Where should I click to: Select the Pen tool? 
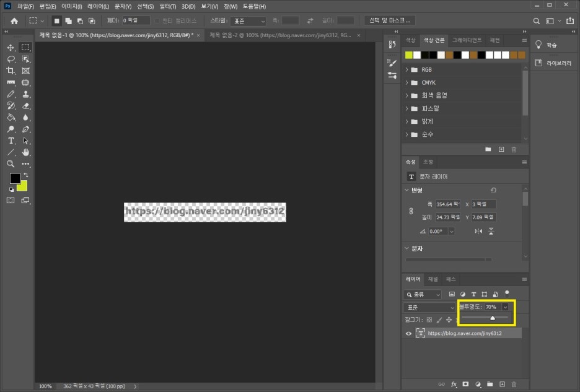click(25, 129)
